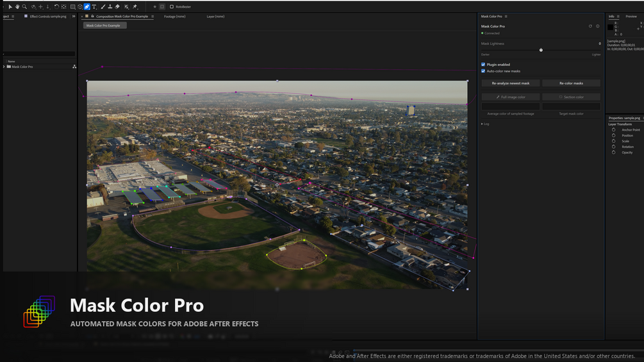Click the Full image color button
Image resolution: width=644 pixels, height=362 pixels.
[511, 97]
